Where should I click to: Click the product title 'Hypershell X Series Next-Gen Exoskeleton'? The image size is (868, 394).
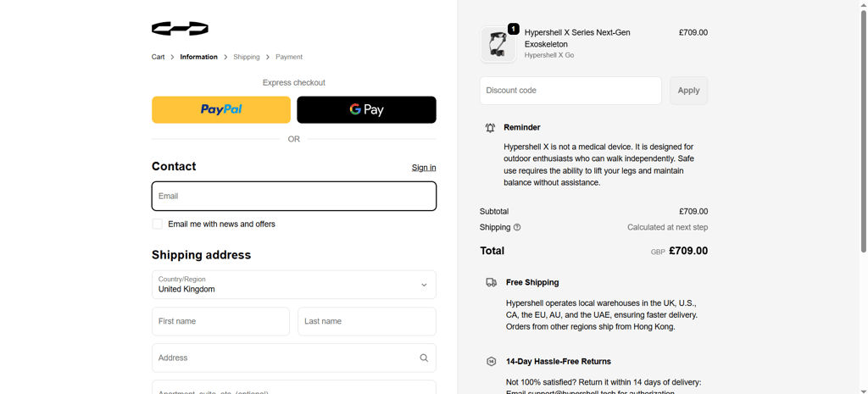pos(577,38)
